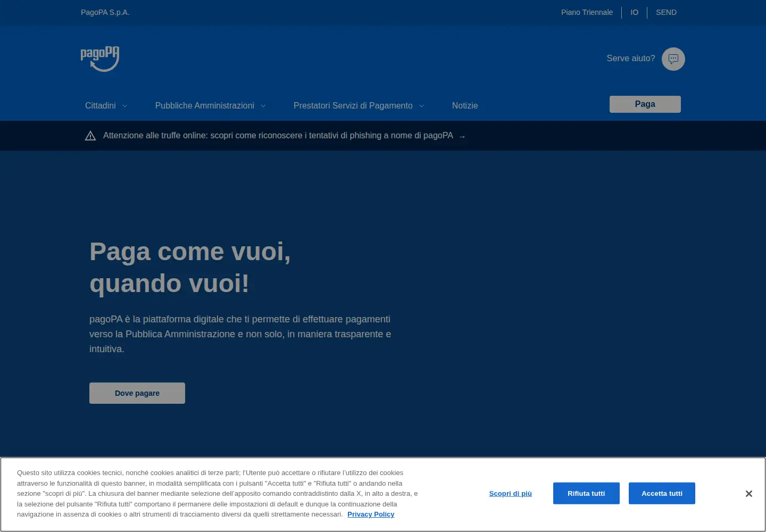This screenshot has height=532, width=766.
Task: Expand Prestatori Servizi di Pagamento menu
Action: click(359, 106)
